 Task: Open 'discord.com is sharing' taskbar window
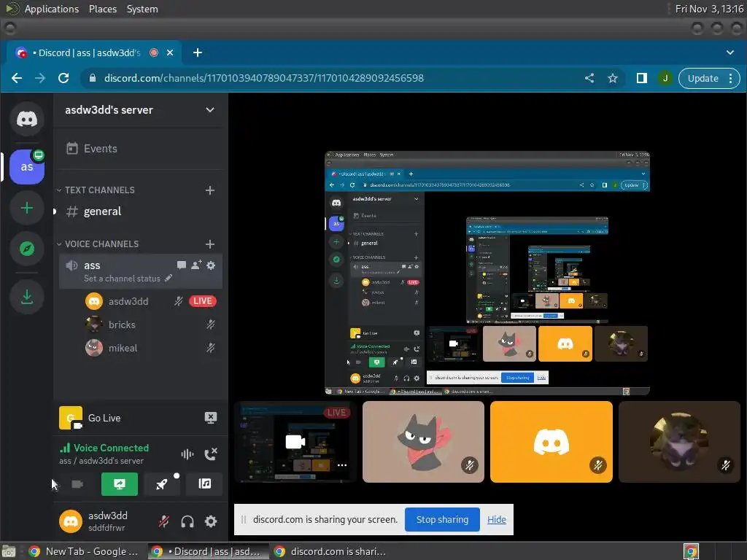coord(332,551)
